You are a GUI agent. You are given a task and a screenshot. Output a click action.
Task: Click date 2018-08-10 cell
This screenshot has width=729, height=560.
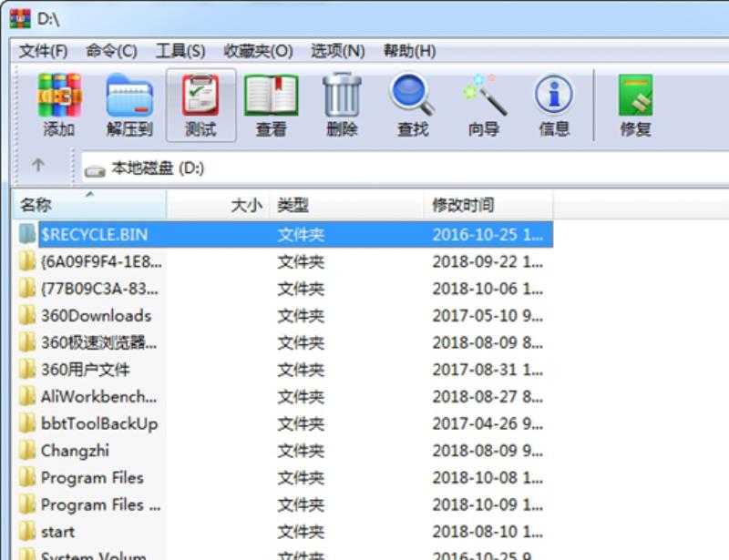click(x=488, y=531)
